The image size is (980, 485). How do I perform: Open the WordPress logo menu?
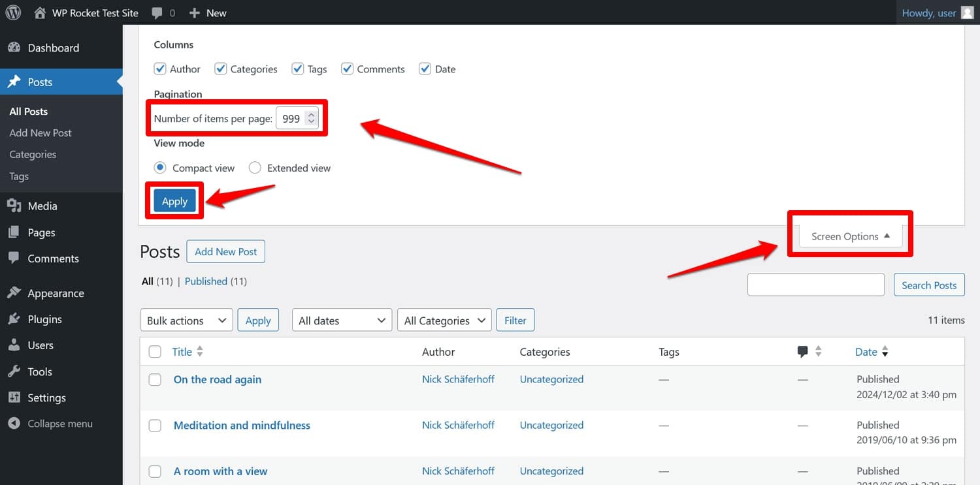[x=13, y=12]
